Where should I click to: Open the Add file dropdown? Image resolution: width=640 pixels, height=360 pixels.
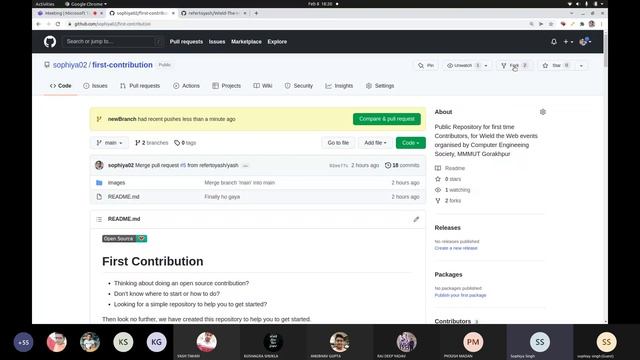[x=375, y=143]
